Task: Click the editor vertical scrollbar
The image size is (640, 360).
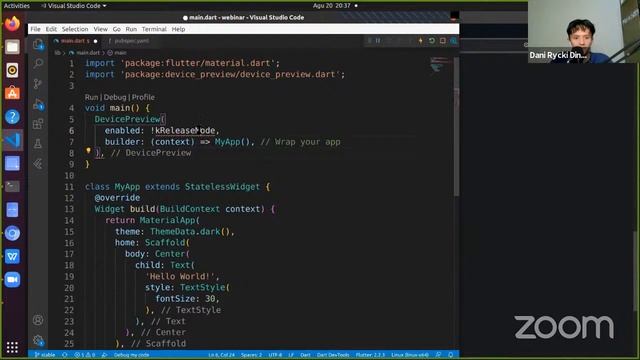Action: [x=456, y=127]
